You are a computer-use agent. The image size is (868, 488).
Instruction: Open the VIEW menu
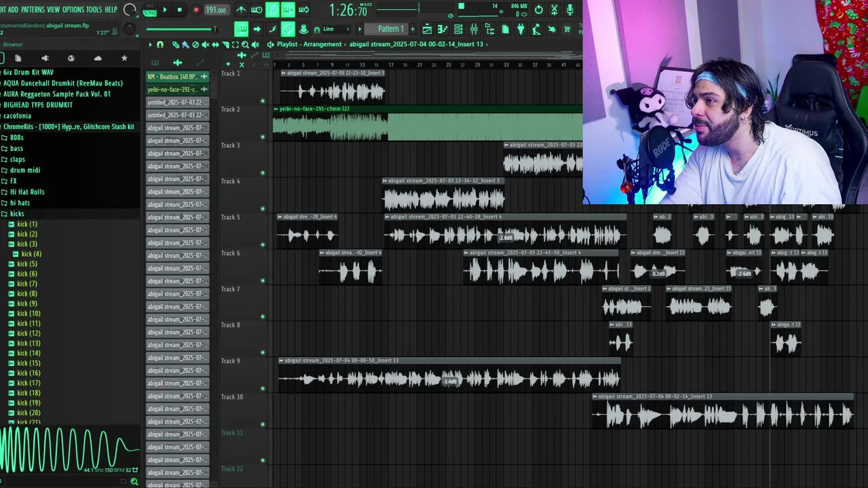click(53, 9)
